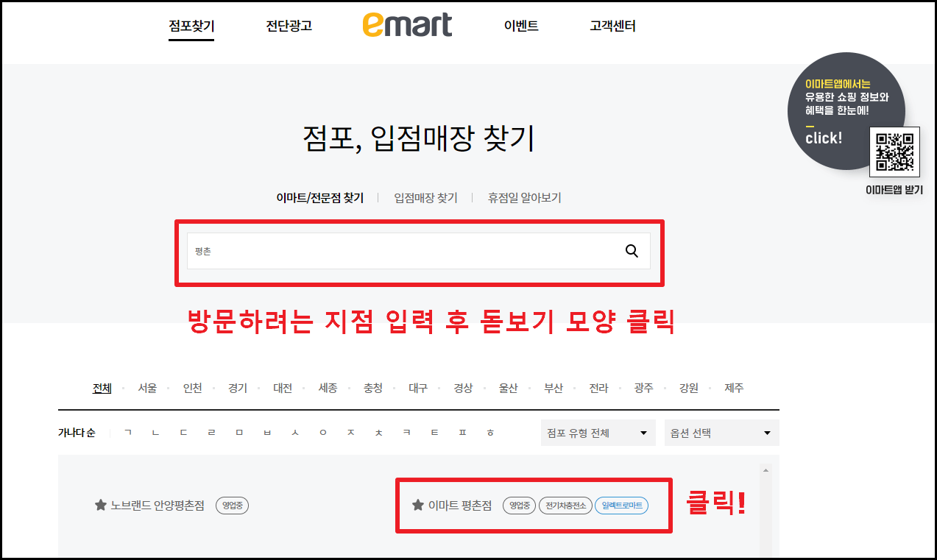Filter stores by 서울
This screenshot has width=937, height=560.
[147, 388]
